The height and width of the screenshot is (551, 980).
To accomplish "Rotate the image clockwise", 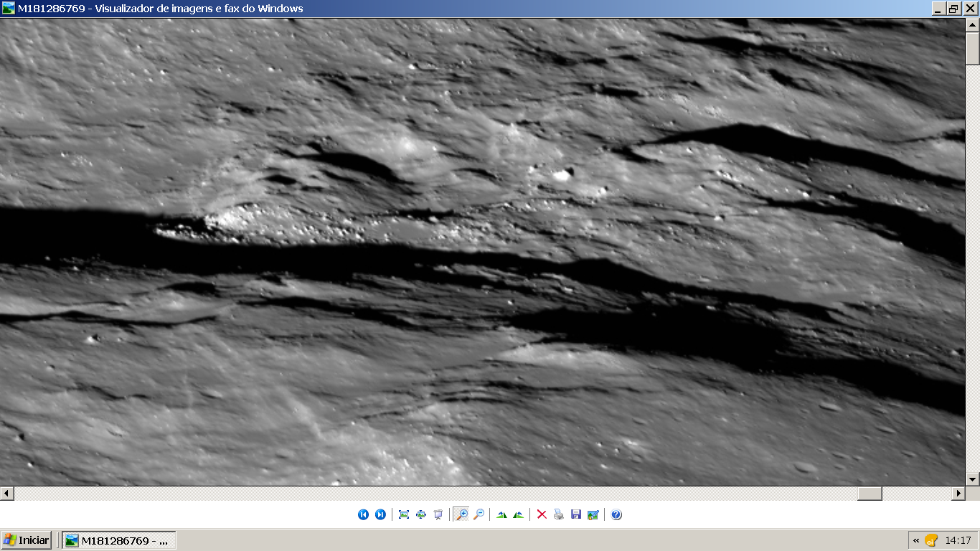I will [501, 514].
